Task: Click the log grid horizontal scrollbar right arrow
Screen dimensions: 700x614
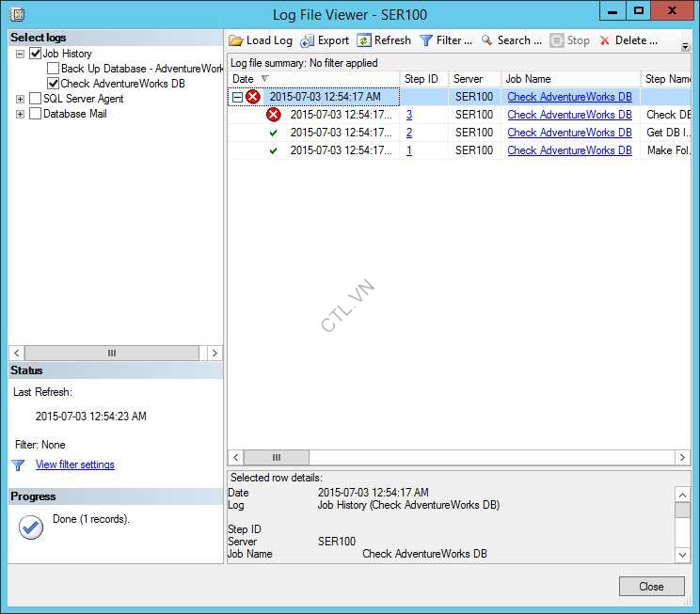Action: (x=682, y=458)
